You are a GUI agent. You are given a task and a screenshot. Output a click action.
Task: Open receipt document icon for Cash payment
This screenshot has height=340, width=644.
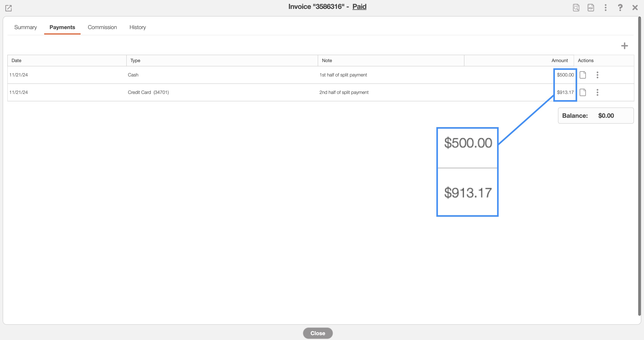click(583, 75)
